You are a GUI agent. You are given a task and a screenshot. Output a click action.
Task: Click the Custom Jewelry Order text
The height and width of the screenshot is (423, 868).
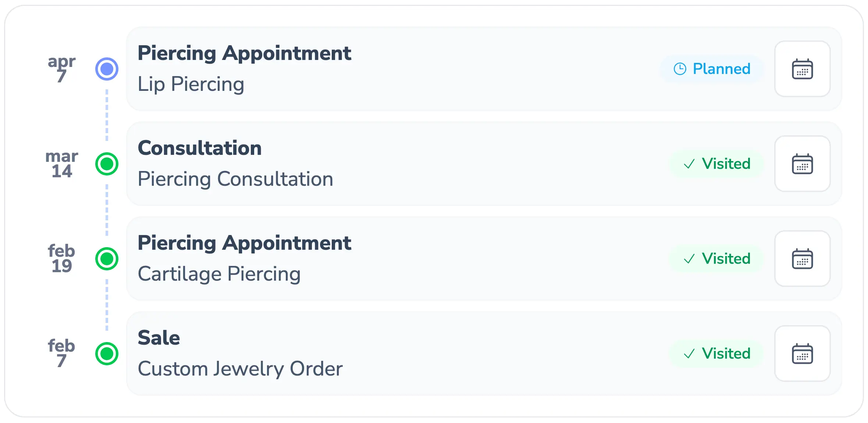(240, 369)
